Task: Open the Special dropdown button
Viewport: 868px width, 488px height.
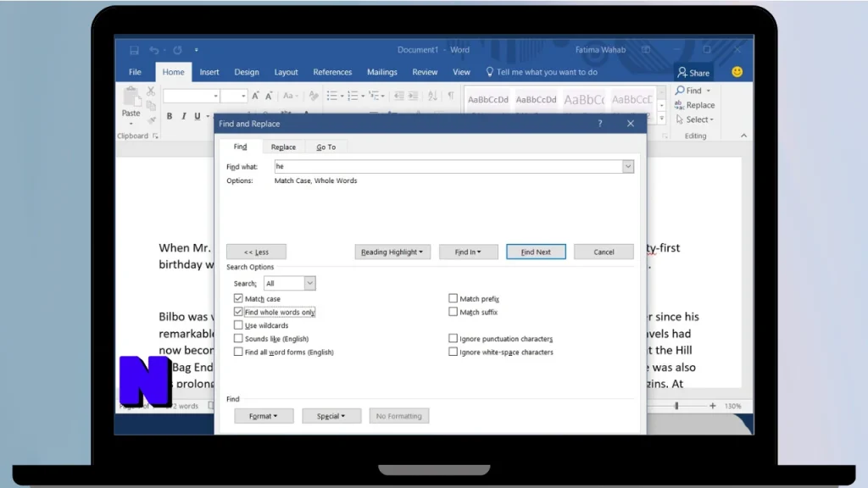Action: [331, 416]
